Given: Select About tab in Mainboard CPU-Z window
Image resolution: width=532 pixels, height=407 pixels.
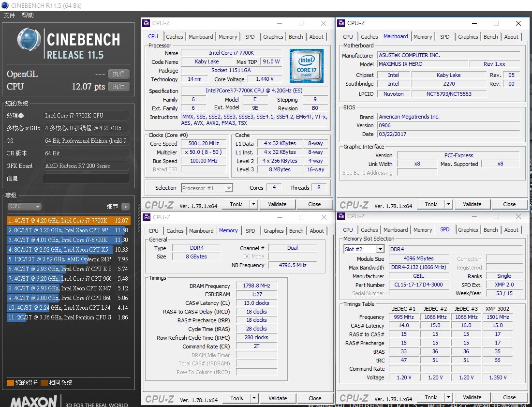Looking at the screenshot, I should (511, 37).
